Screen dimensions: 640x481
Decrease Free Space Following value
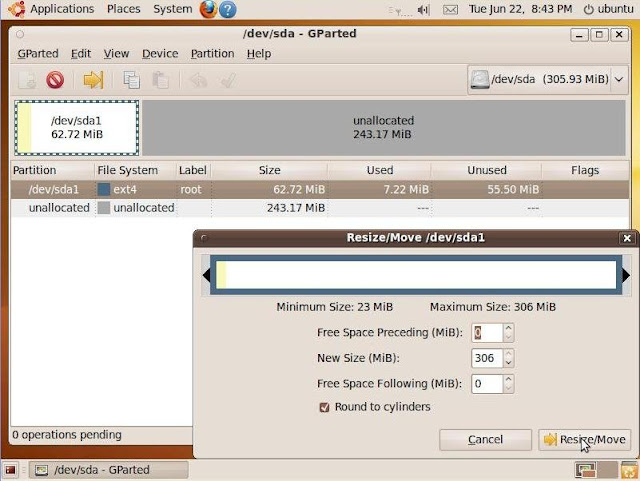click(x=508, y=388)
